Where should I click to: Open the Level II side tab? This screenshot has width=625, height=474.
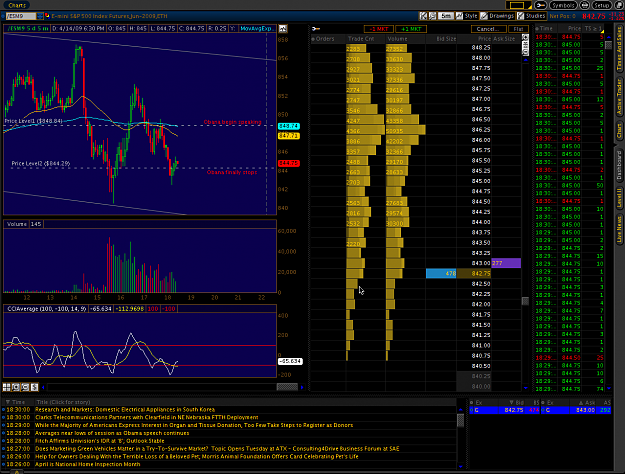tap(619, 198)
